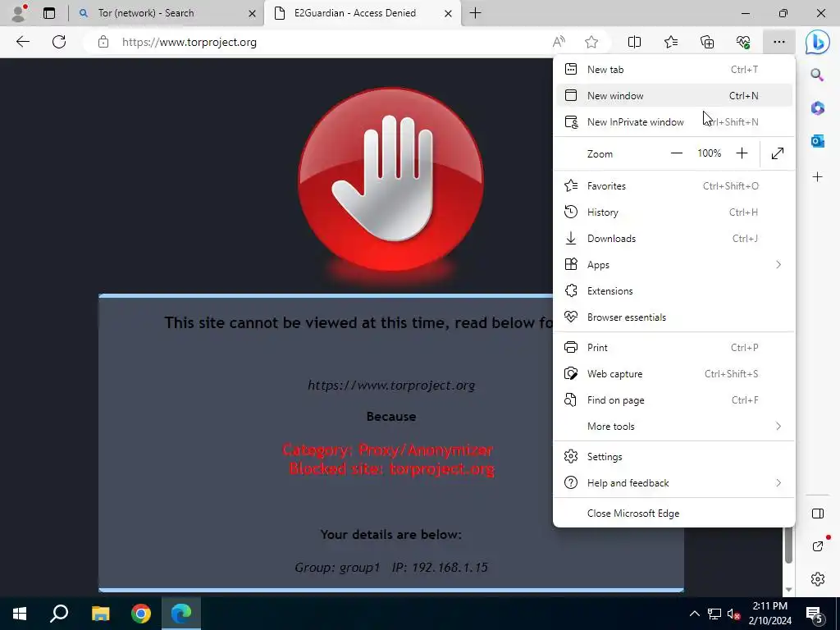Open taskbar Search magnifier
Screen dimensions: 840x630
point(59,614)
